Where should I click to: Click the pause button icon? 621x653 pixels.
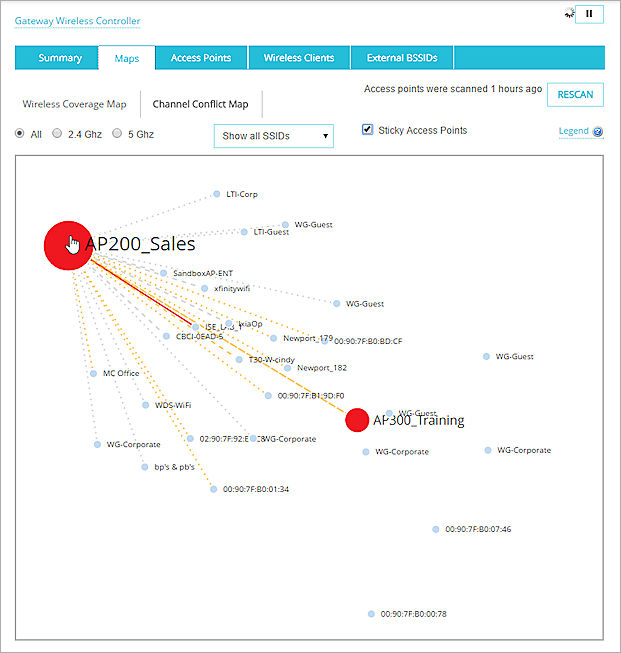(588, 14)
